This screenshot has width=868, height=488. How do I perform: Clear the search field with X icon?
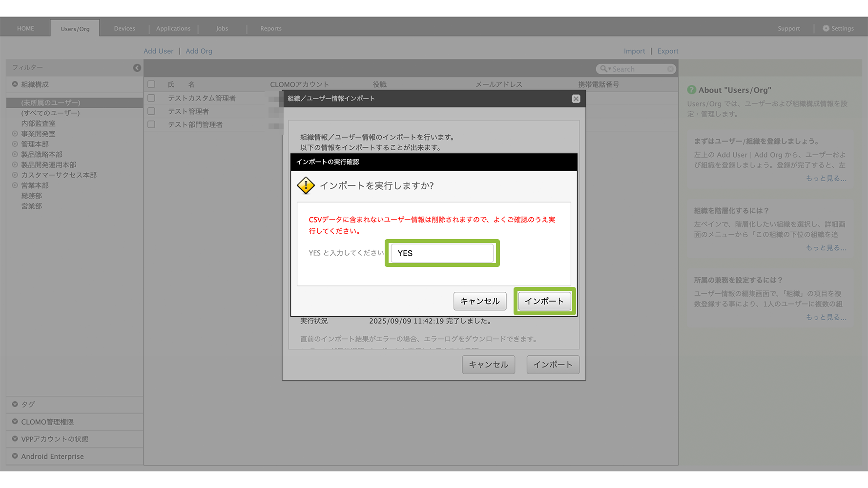pyautogui.click(x=670, y=69)
